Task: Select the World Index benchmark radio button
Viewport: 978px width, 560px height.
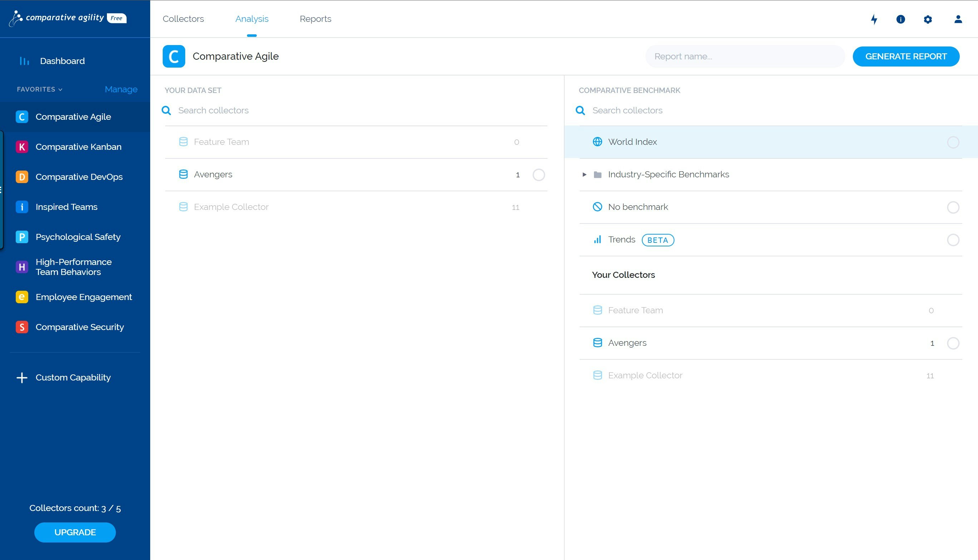Action: coord(953,142)
